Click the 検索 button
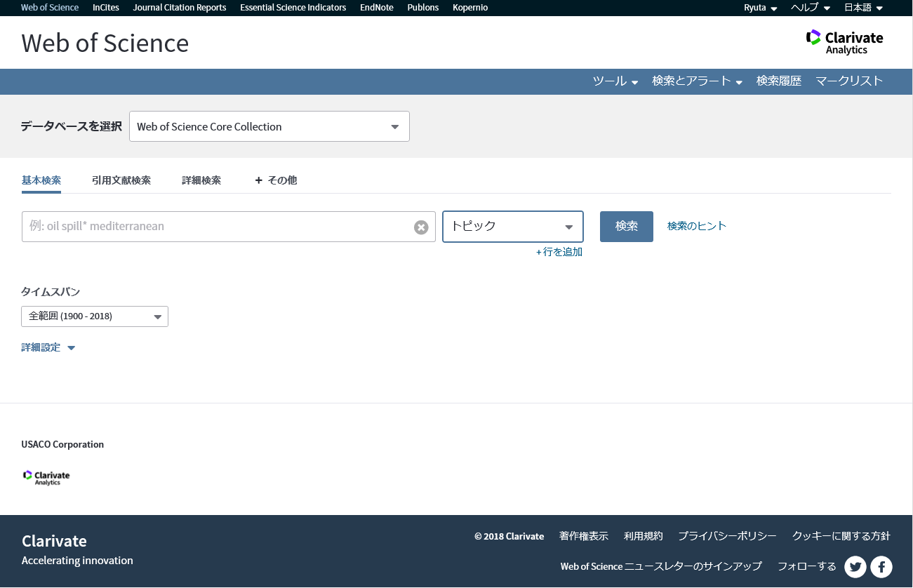The image size is (913, 588). tap(627, 227)
